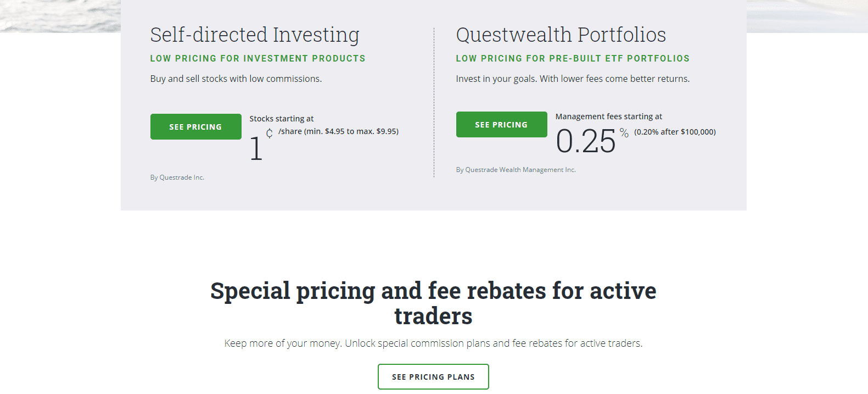
Task: Click the Special pricing and fee rebates heading
Action: (x=433, y=302)
